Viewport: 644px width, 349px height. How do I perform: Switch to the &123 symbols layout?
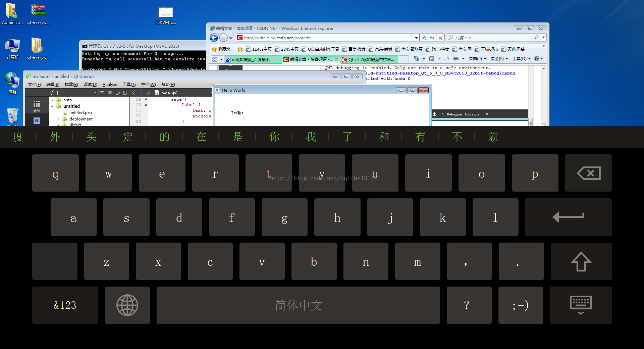pyautogui.click(x=65, y=305)
